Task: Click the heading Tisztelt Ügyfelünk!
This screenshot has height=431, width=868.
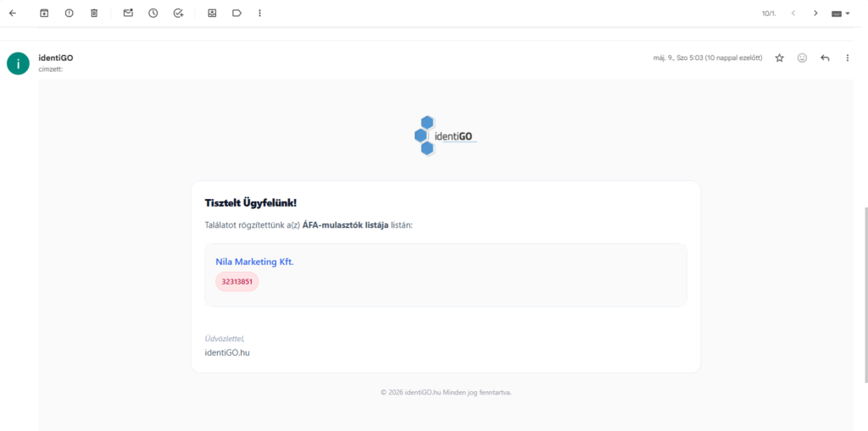Action: 251,203
